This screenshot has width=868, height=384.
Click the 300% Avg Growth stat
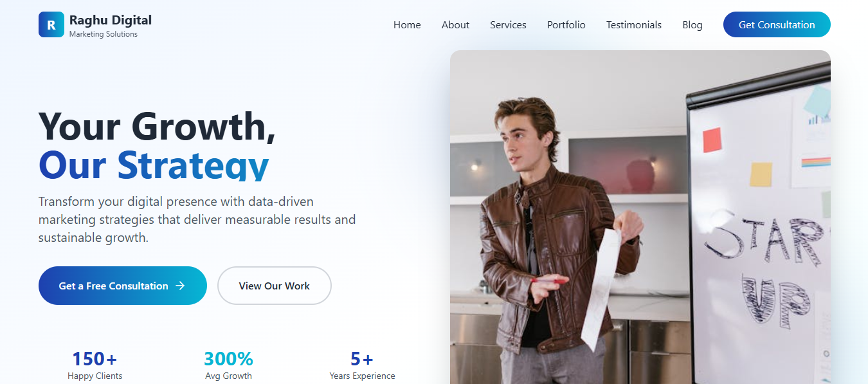point(228,365)
